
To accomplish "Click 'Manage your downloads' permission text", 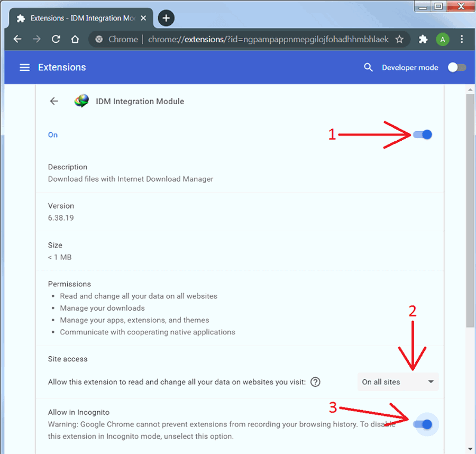I will (102, 308).
